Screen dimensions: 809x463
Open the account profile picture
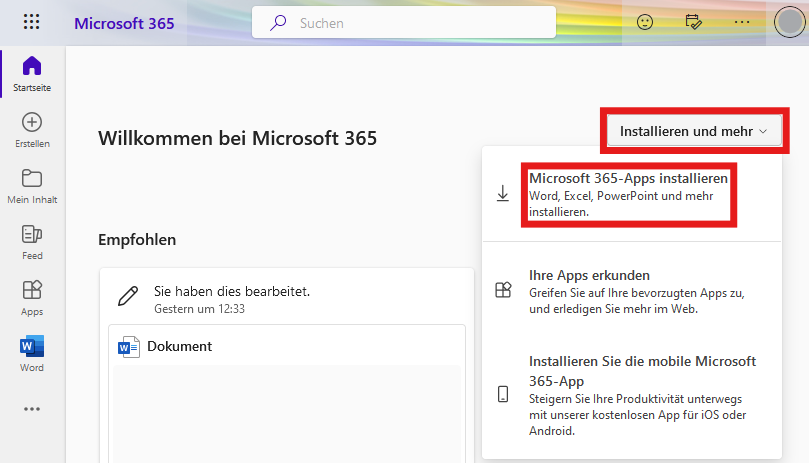click(x=789, y=22)
